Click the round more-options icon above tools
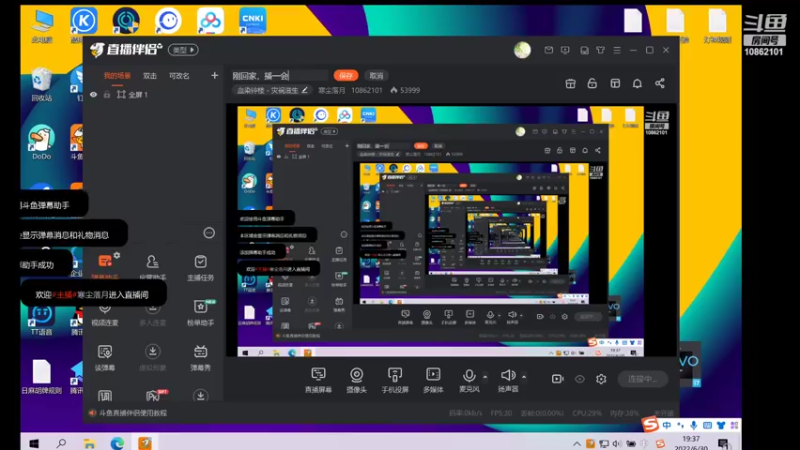The image size is (800, 450). click(209, 233)
